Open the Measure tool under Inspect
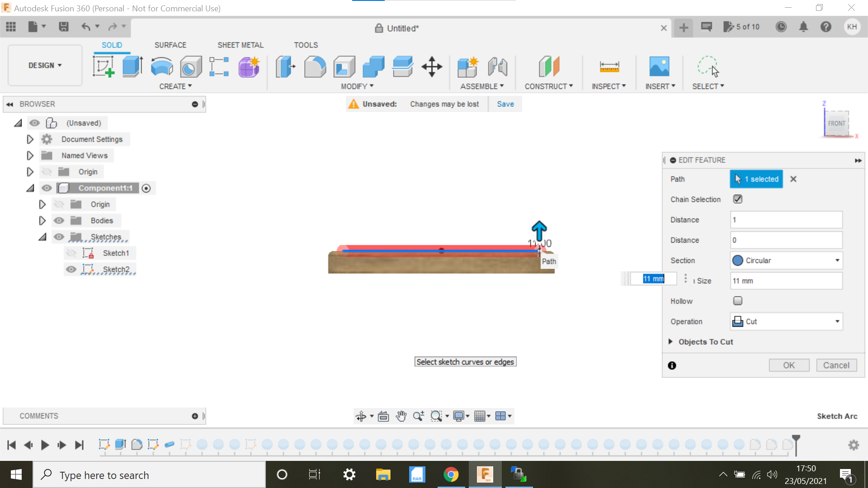Image resolution: width=868 pixels, height=488 pixels. 608,66
